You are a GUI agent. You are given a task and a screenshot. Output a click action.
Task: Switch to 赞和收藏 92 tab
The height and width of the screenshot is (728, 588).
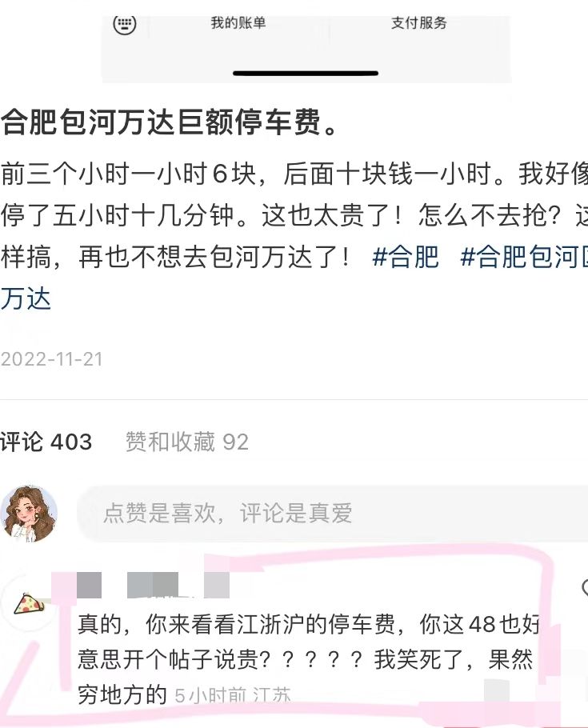(x=186, y=442)
